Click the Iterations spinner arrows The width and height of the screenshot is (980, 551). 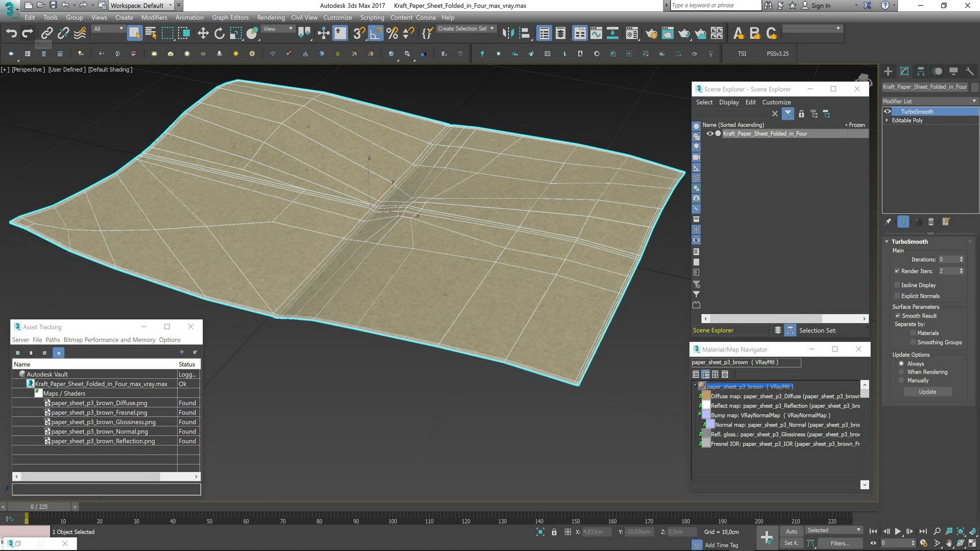(961, 259)
